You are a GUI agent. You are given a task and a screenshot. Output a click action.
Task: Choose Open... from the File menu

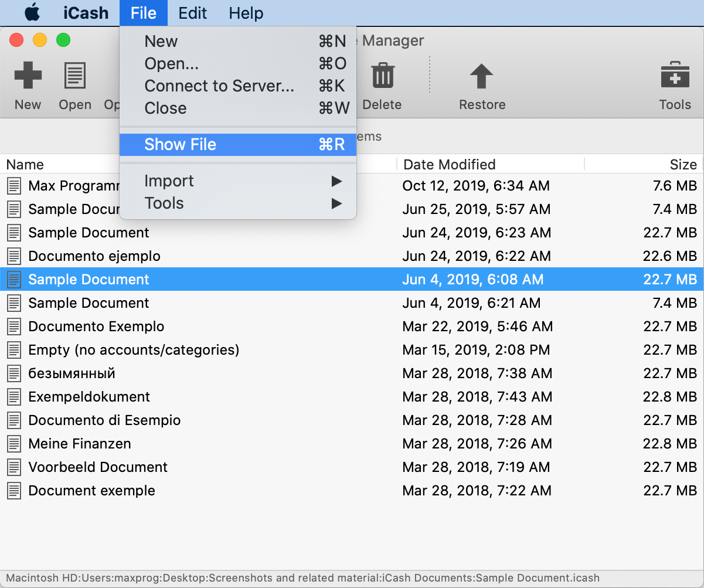(x=238, y=63)
